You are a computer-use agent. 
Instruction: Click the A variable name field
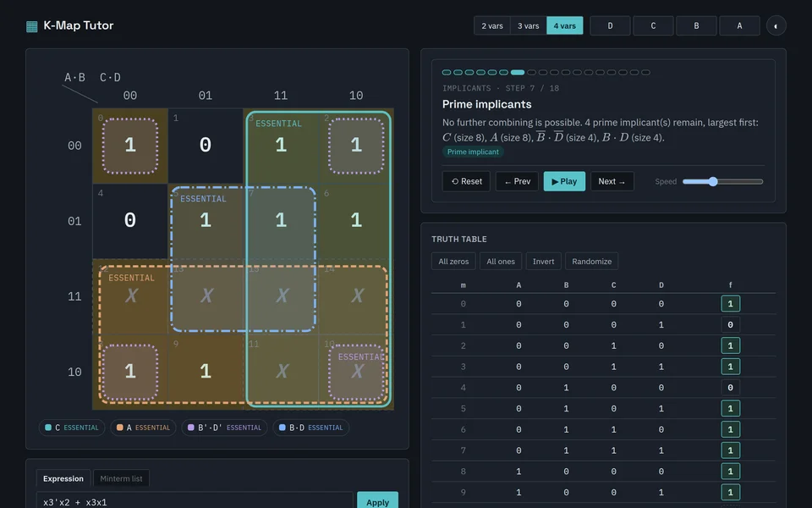(739, 25)
